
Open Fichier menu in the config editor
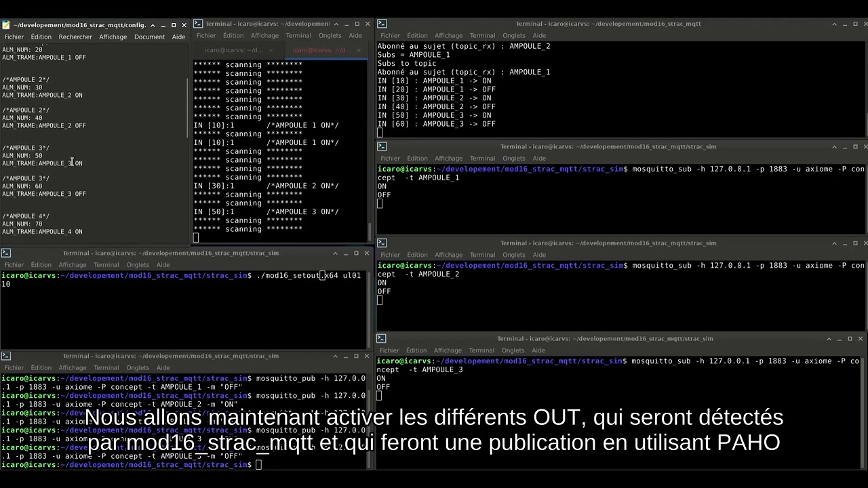pyautogui.click(x=14, y=37)
